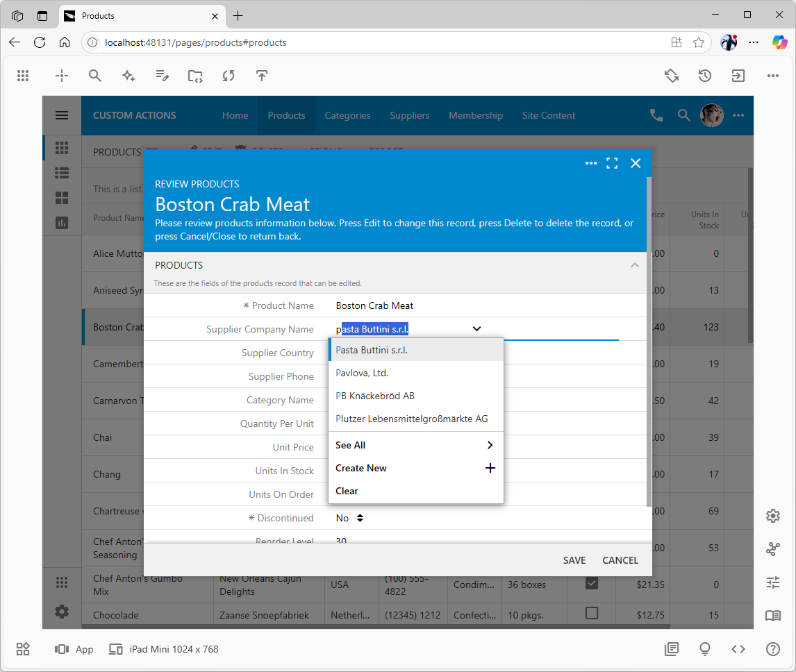Select Pavlova, Ltd. from suggestions

coord(416,373)
